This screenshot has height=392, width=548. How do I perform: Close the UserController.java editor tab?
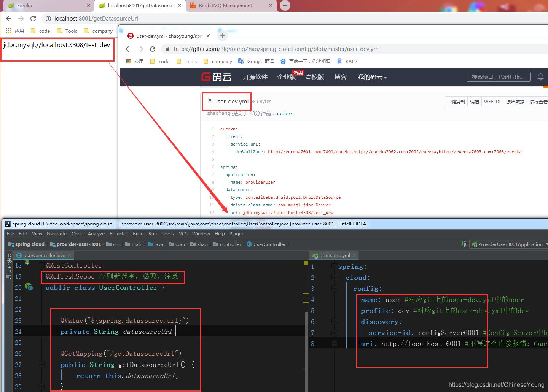click(69, 256)
